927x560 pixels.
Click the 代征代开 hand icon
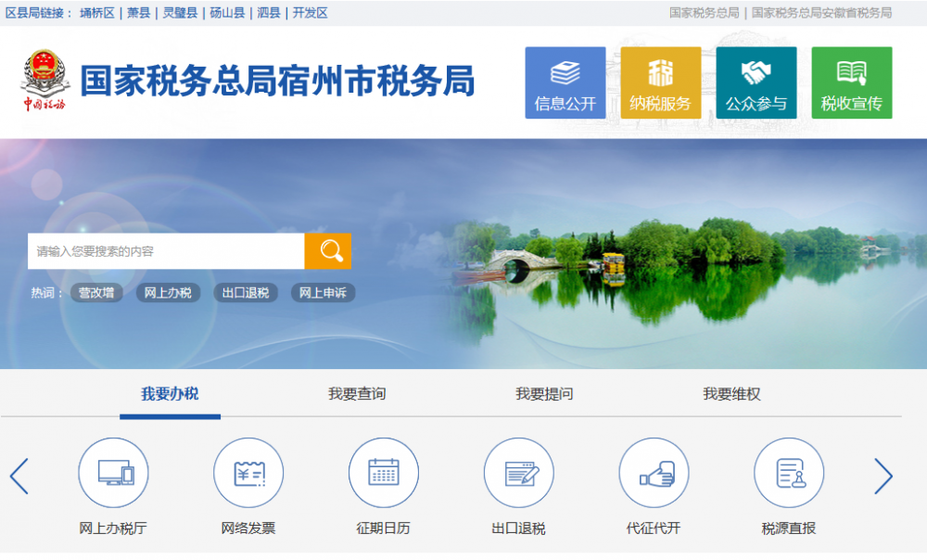(x=654, y=473)
